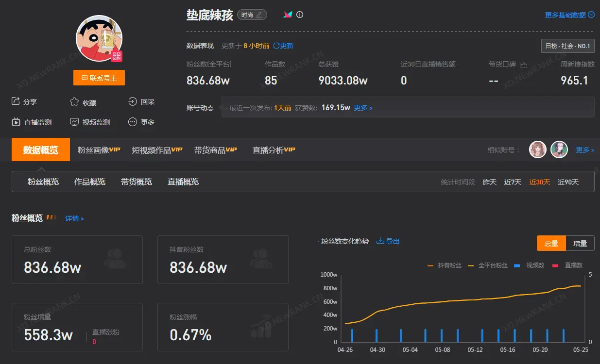Click the edit pencil on 时尚 tag

[x=259, y=15]
